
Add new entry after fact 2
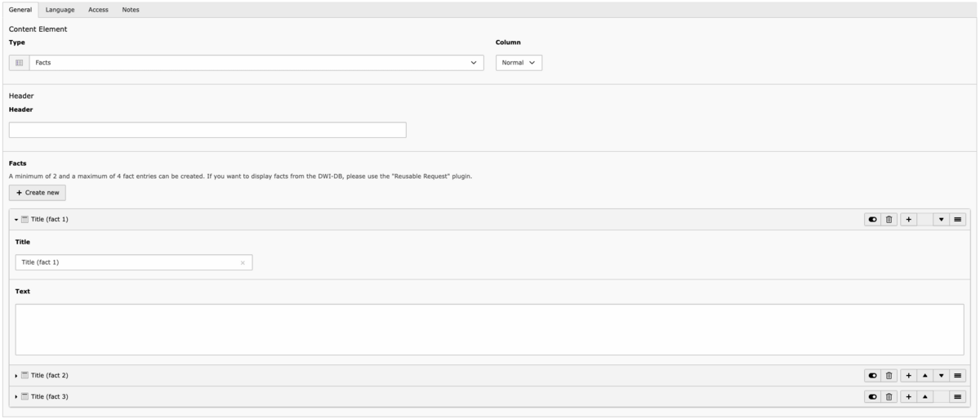click(909, 375)
